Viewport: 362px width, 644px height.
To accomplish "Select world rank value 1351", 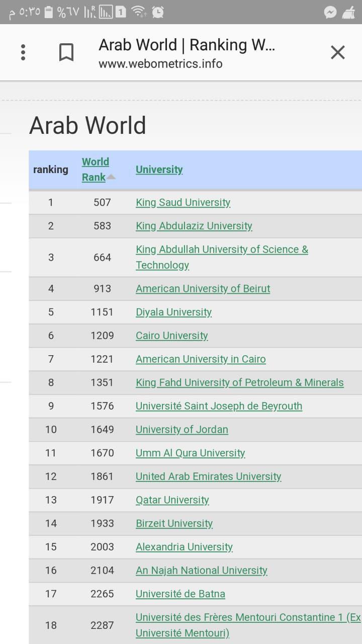I will click(x=102, y=382).
